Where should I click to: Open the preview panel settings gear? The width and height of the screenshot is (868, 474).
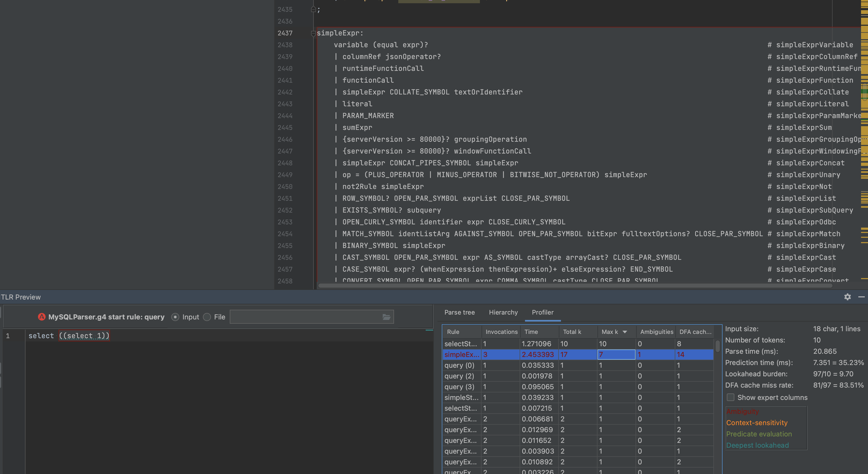point(847,297)
